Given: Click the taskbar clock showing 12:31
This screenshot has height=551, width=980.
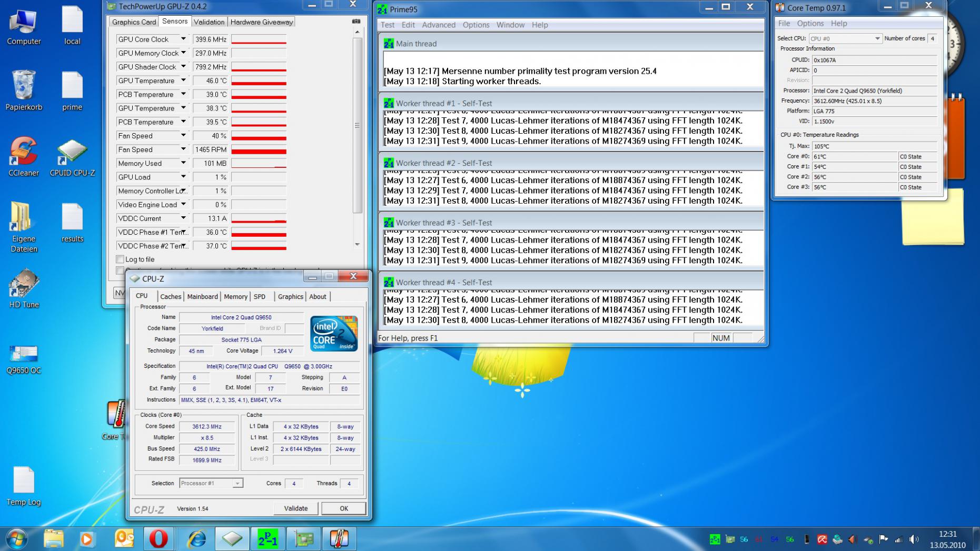Looking at the screenshot, I should tap(947, 539).
